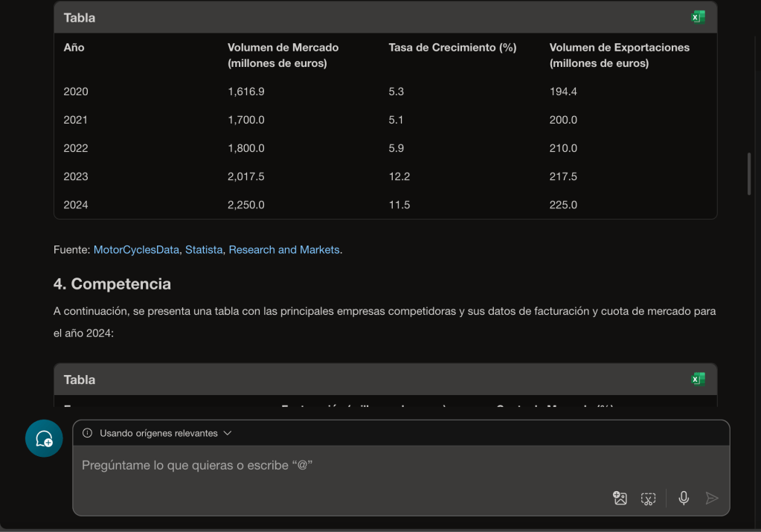Click the Año column header

(x=74, y=48)
